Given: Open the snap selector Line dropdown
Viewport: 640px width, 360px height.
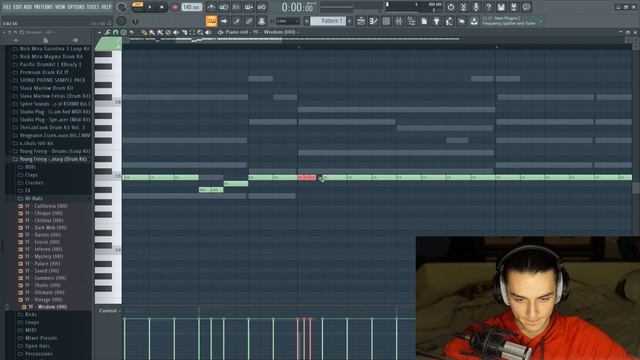Looking at the screenshot, I should (287, 21).
